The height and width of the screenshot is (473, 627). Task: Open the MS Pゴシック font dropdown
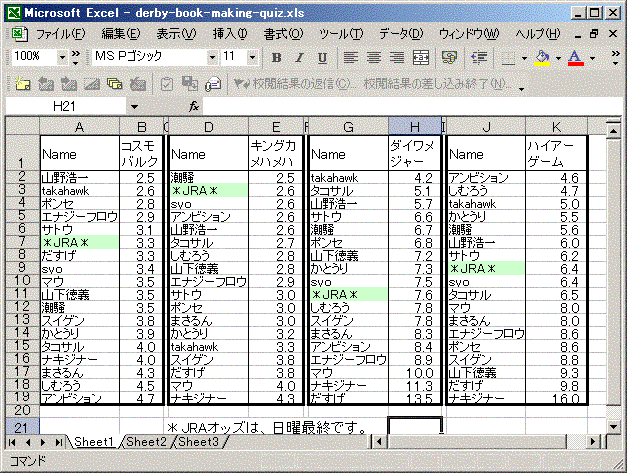[x=212, y=58]
